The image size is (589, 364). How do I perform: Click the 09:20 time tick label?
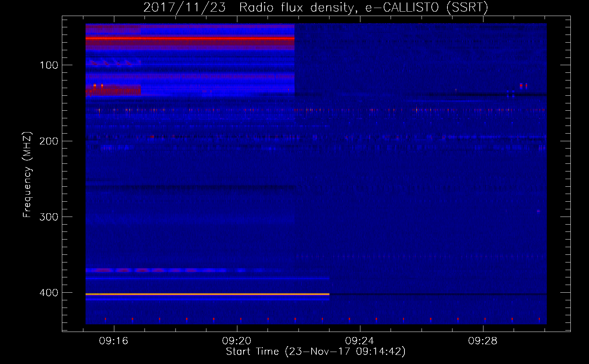(237, 341)
